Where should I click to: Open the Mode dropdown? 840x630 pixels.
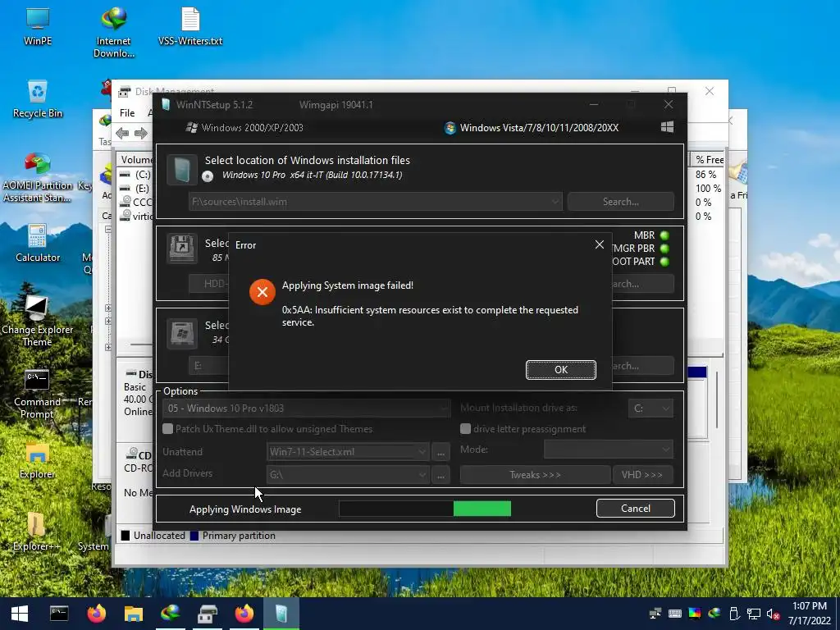click(608, 449)
